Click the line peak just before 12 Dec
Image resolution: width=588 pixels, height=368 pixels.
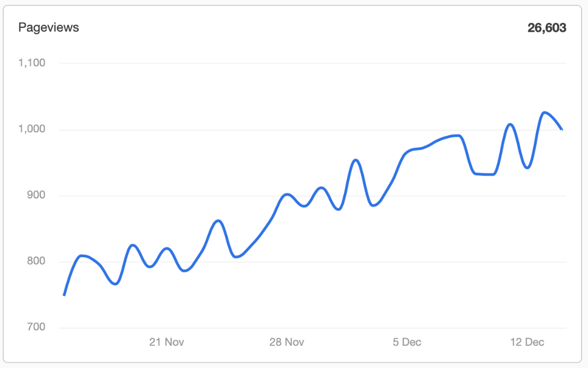(x=510, y=124)
